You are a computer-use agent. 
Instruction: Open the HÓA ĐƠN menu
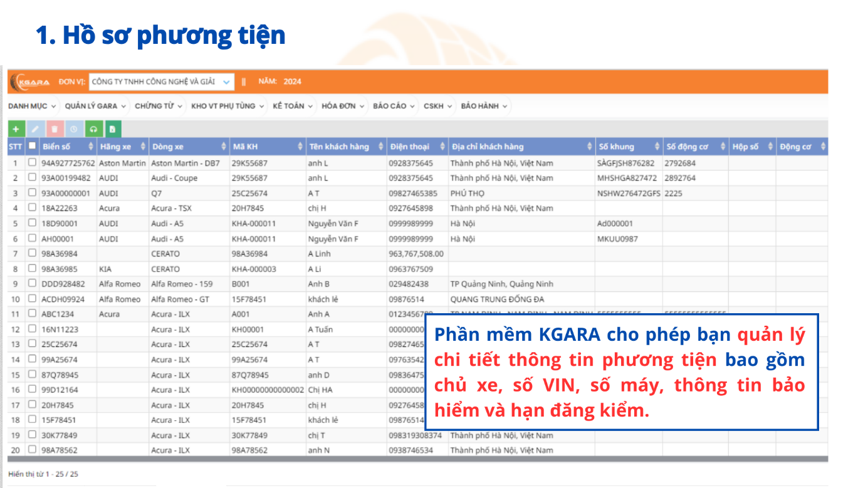tap(343, 106)
